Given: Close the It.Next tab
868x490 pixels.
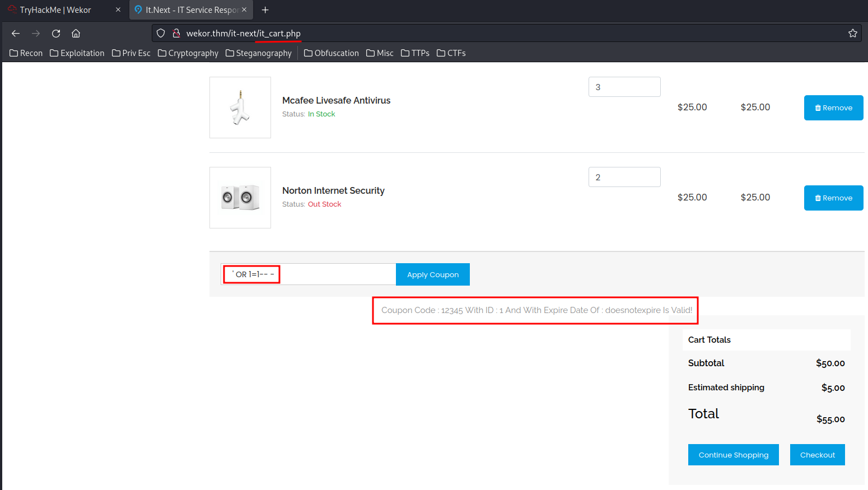Looking at the screenshot, I should click(244, 10).
